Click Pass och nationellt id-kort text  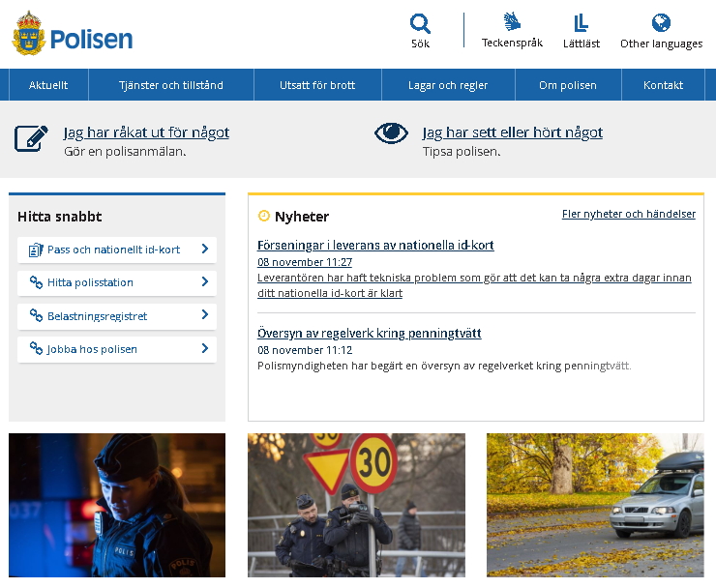(114, 250)
